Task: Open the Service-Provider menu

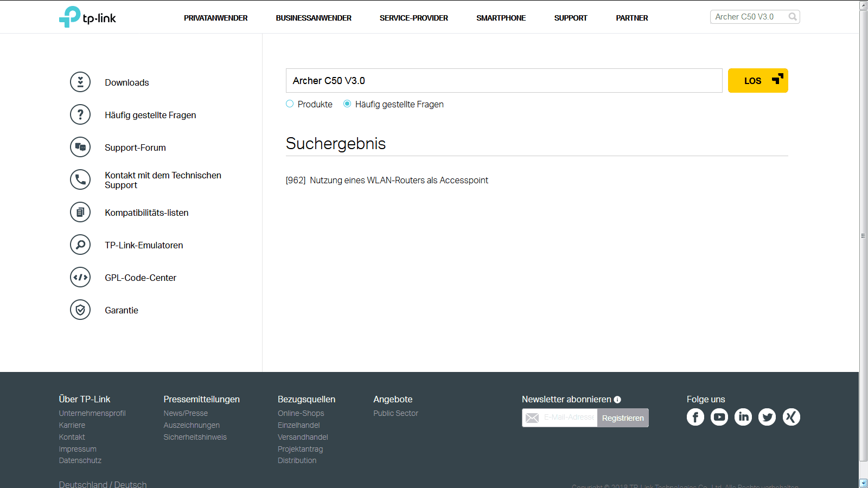Action: click(414, 18)
